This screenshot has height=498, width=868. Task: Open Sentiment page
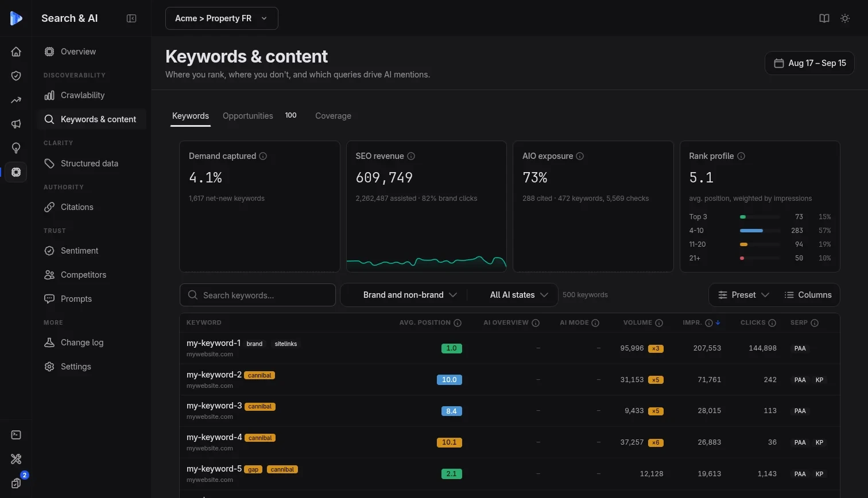pyautogui.click(x=92, y=251)
